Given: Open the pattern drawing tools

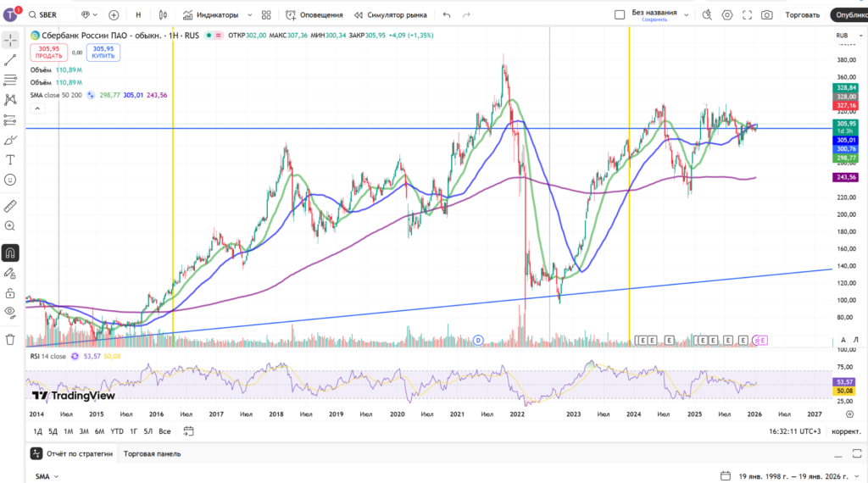Looking at the screenshot, I should click(10, 100).
